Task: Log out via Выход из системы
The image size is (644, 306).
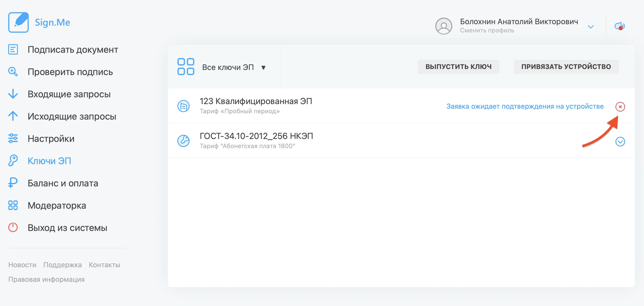Action: click(67, 228)
